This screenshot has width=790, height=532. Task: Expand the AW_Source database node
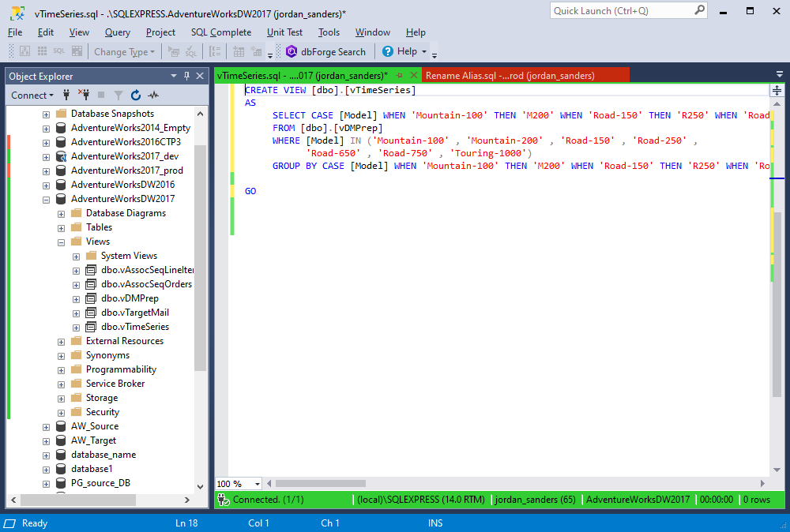pos(47,427)
